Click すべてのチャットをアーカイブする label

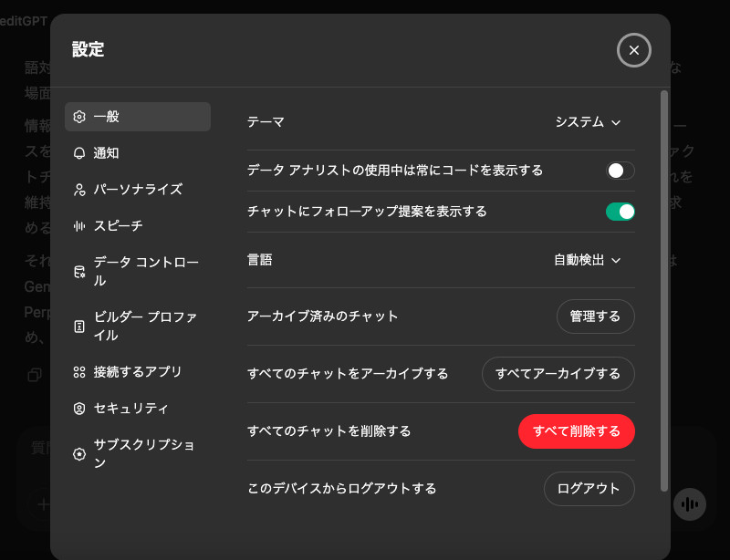[348, 374]
